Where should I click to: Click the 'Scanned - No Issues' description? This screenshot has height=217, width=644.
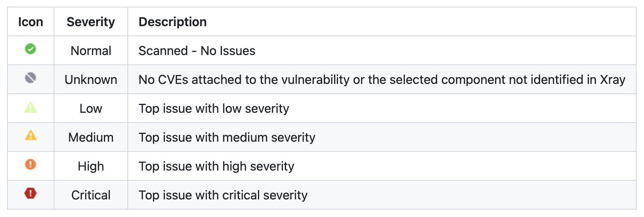pyautogui.click(x=197, y=51)
